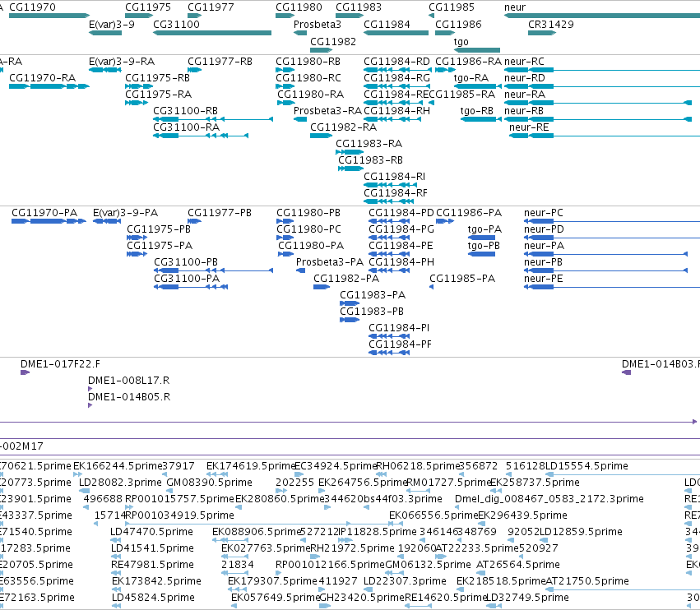Viewport: 700px width, 610px height.
Task: Click the CG11970 gene label
Action: pos(32,7)
